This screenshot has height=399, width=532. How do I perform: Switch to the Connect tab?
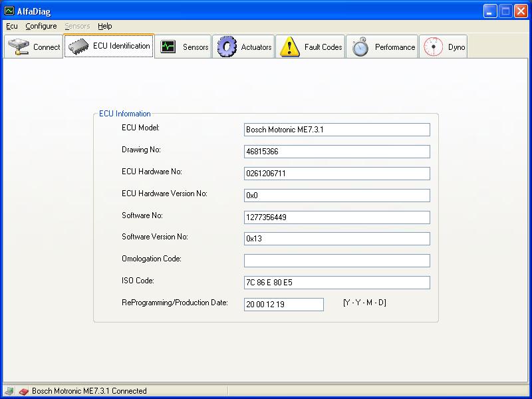point(33,47)
